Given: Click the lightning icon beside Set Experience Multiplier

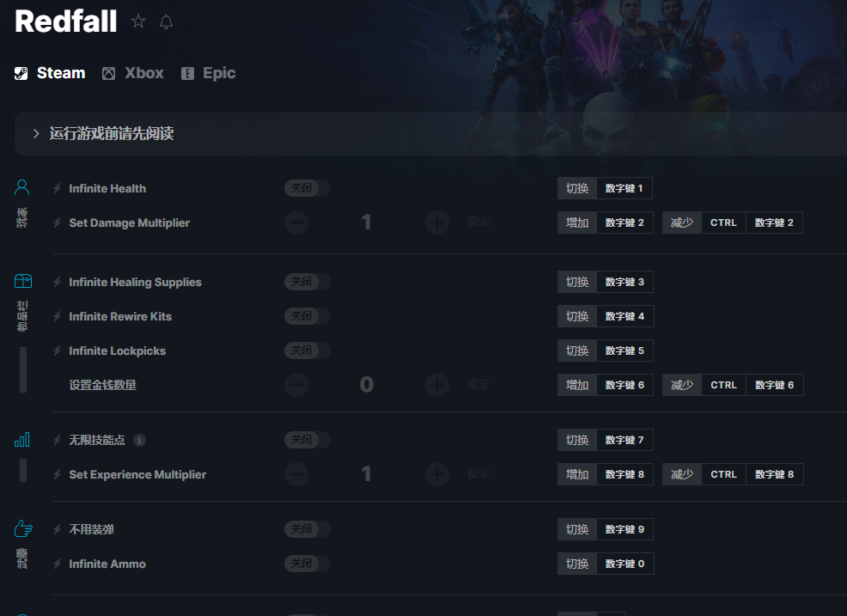Looking at the screenshot, I should pyautogui.click(x=58, y=474).
